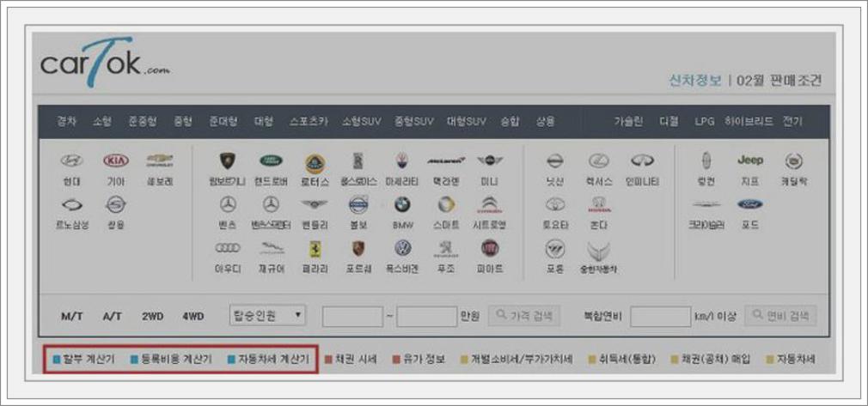
Task: Switch to the 준중형 category tab
Action: coord(143,122)
